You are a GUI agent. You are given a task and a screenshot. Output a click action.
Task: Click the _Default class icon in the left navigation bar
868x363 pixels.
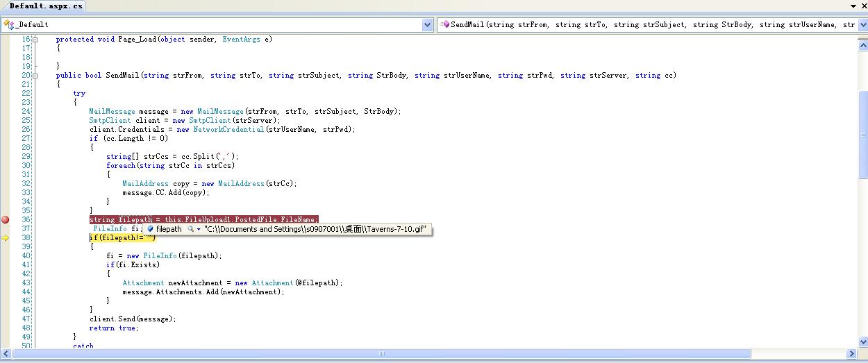(x=9, y=24)
